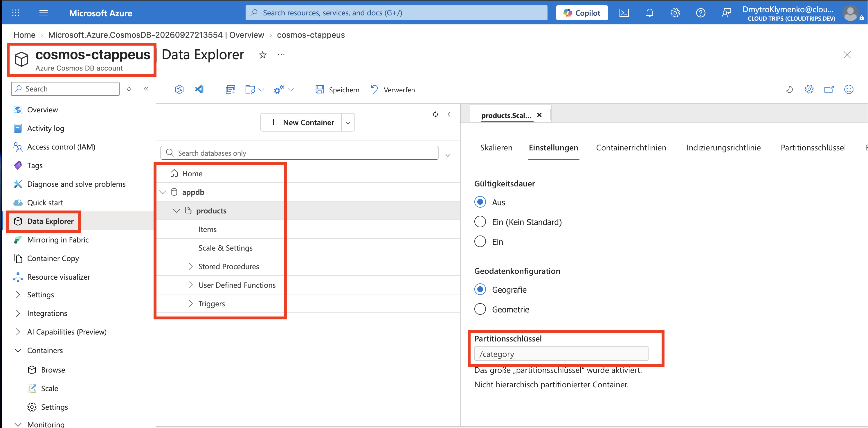Choose Geografie geodata configuration
868x428 pixels.
480,289
